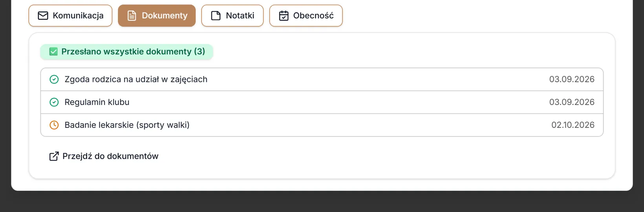Switch to the Notatki tab
This screenshot has width=644, height=212.
232,16
